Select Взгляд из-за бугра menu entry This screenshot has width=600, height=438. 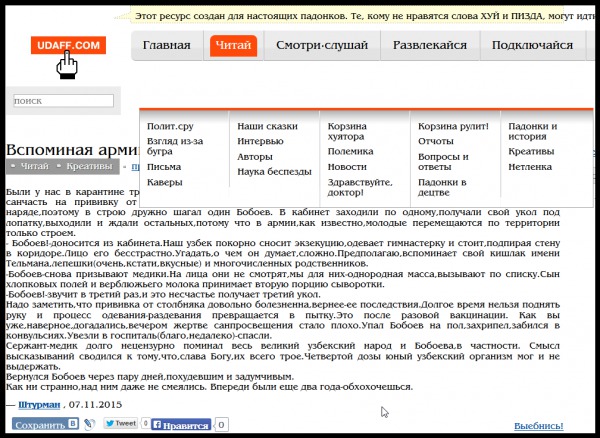coord(175,146)
